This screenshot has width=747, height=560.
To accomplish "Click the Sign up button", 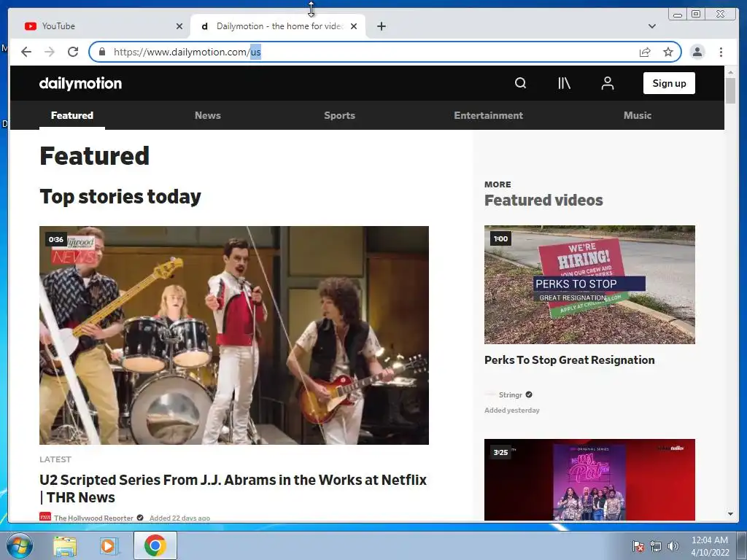I will (669, 83).
